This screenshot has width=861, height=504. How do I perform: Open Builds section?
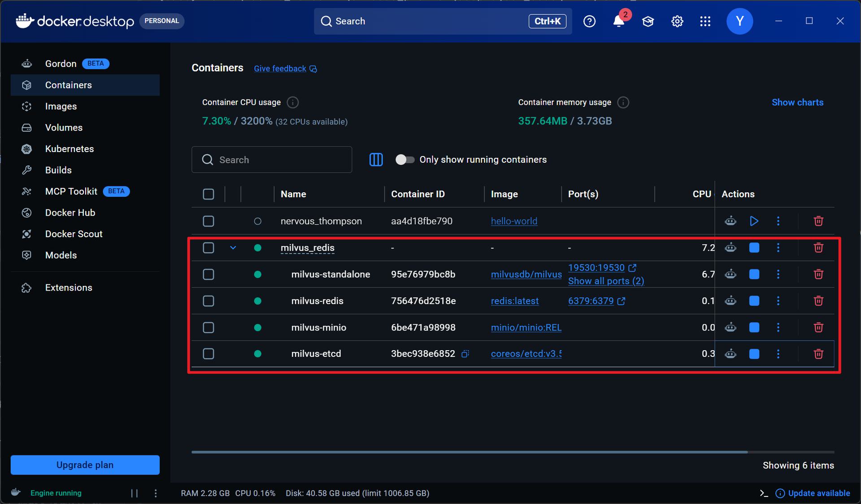(x=85, y=170)
